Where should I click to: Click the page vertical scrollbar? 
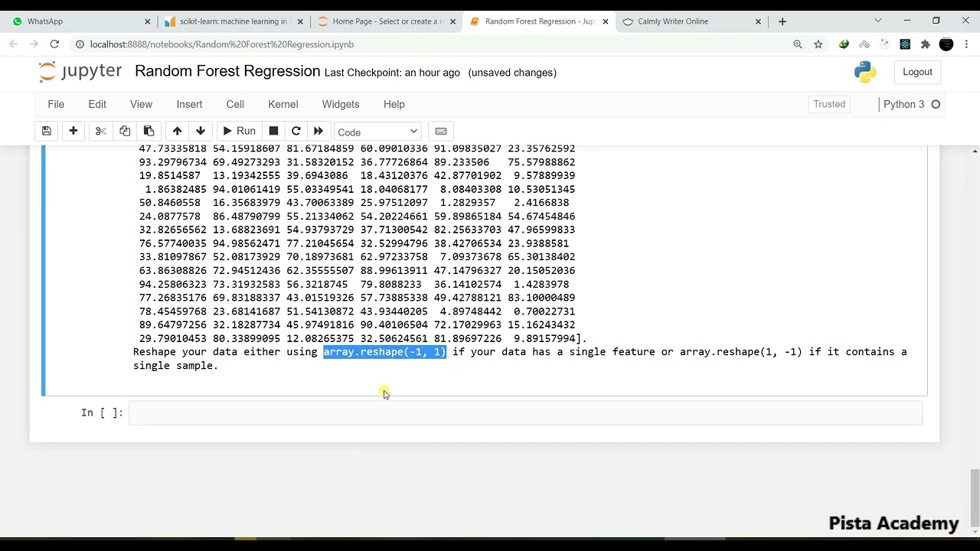pos(975,497)
